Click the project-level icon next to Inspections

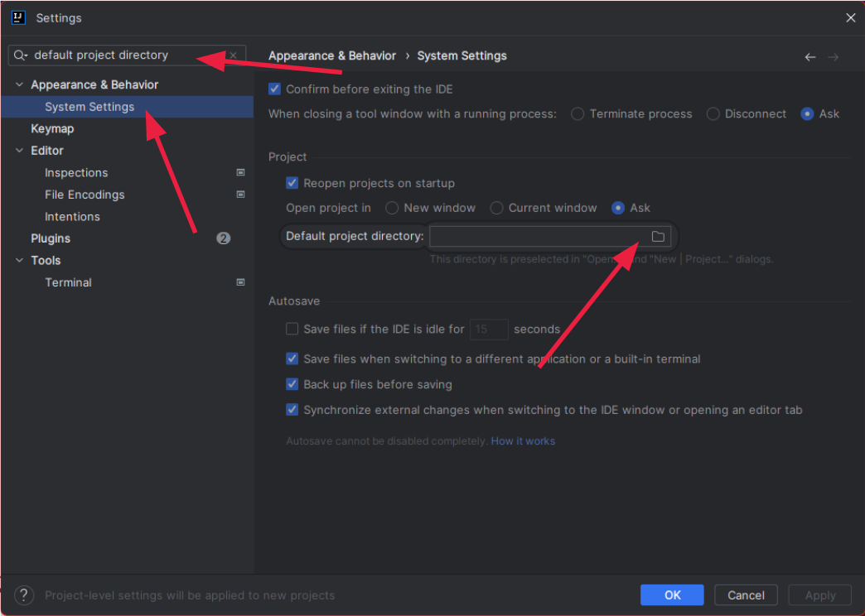[x=240, y=173]
